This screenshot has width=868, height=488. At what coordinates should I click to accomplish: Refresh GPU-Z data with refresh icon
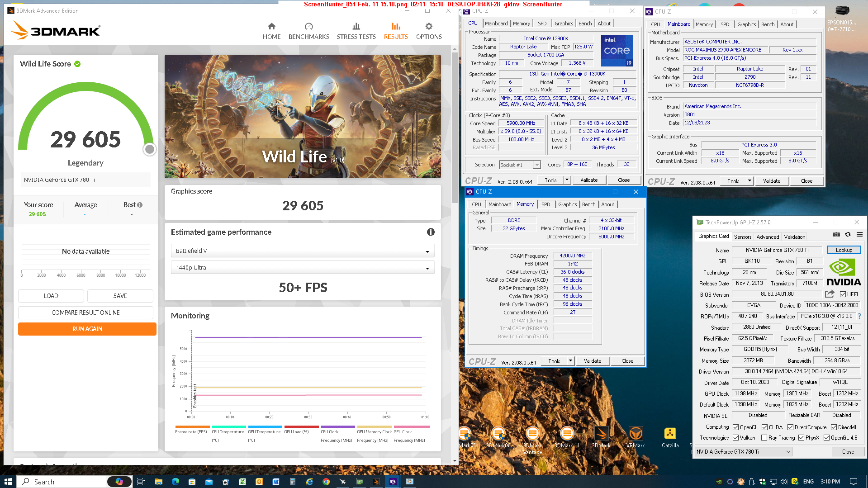[848, 234]
